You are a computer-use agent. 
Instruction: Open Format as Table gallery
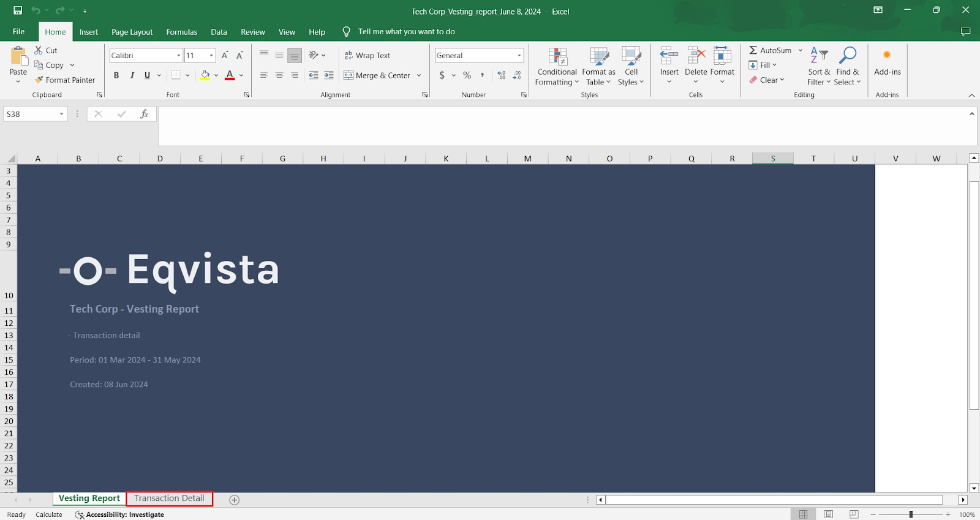(598, 66)
